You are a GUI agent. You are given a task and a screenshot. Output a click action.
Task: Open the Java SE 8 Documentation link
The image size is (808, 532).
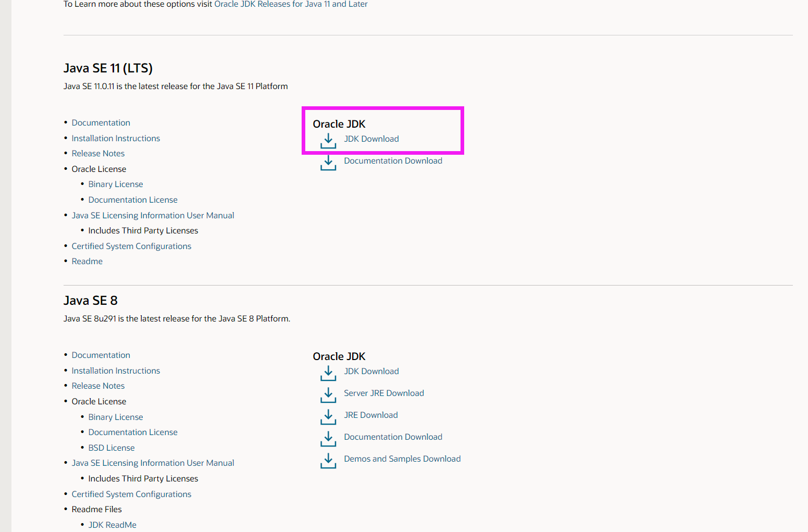pos(101,355)
